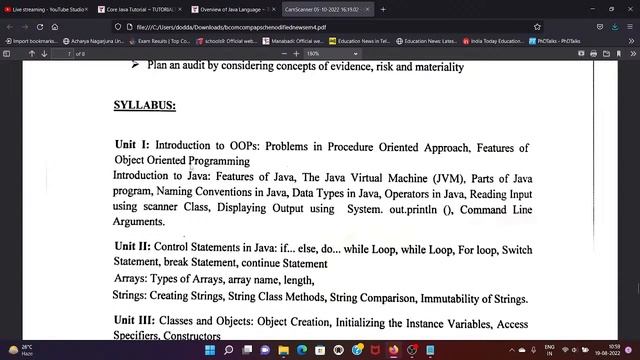Image resolution: width=640 pixels, height=360 pixels.
Task: Open Manabadi Official website bookmark
Action: (293, 41)
